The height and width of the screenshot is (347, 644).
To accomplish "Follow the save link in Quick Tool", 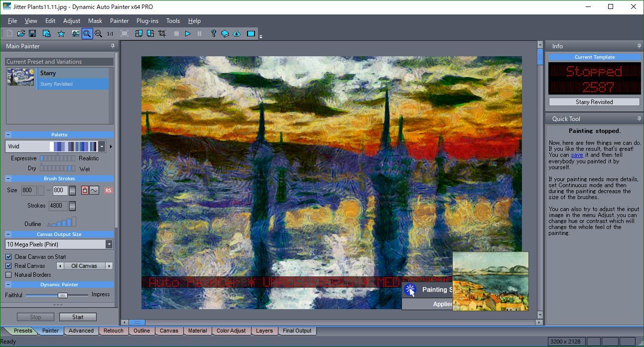I will (577, 155).
